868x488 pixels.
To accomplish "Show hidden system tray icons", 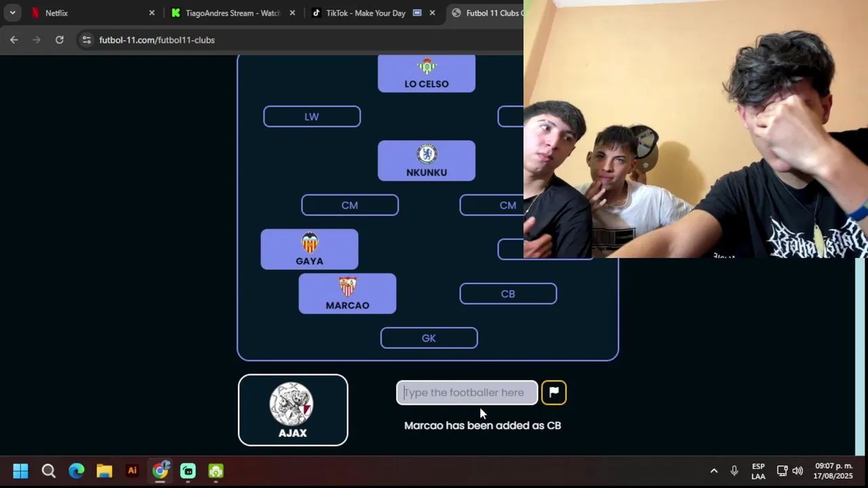I will click(x=713, y=471).
